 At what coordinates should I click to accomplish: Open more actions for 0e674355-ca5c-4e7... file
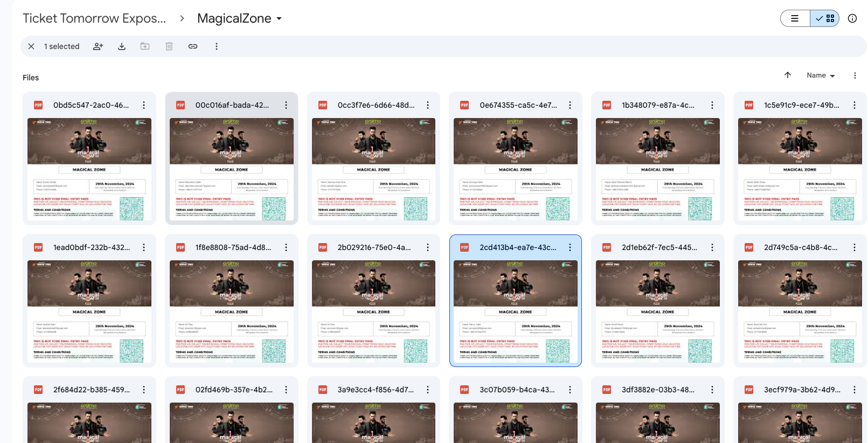[570, 105]
